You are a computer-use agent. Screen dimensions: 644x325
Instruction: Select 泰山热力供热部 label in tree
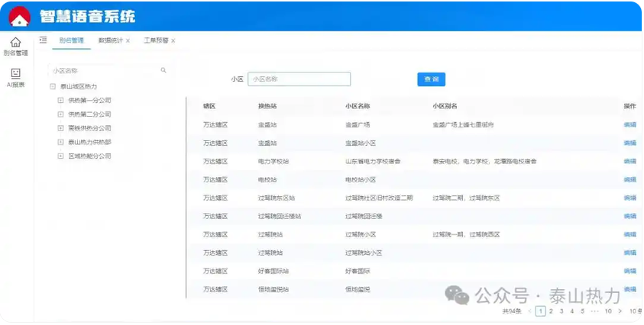coord(89,143)
